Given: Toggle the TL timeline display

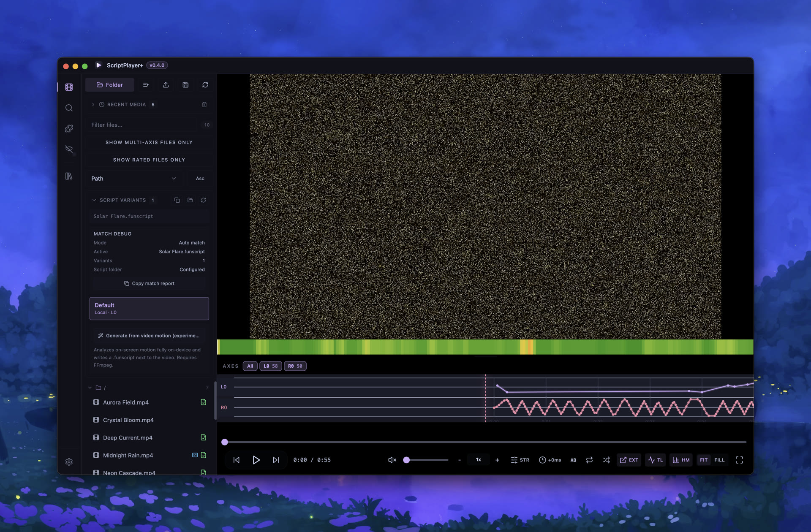Looking at the screenshot, I should [655, 460].
